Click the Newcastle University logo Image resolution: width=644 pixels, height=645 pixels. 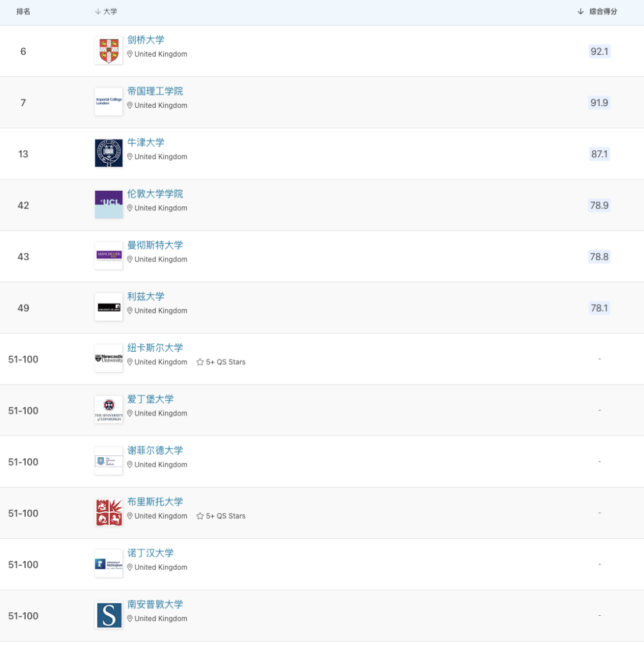tap(108, 358)
